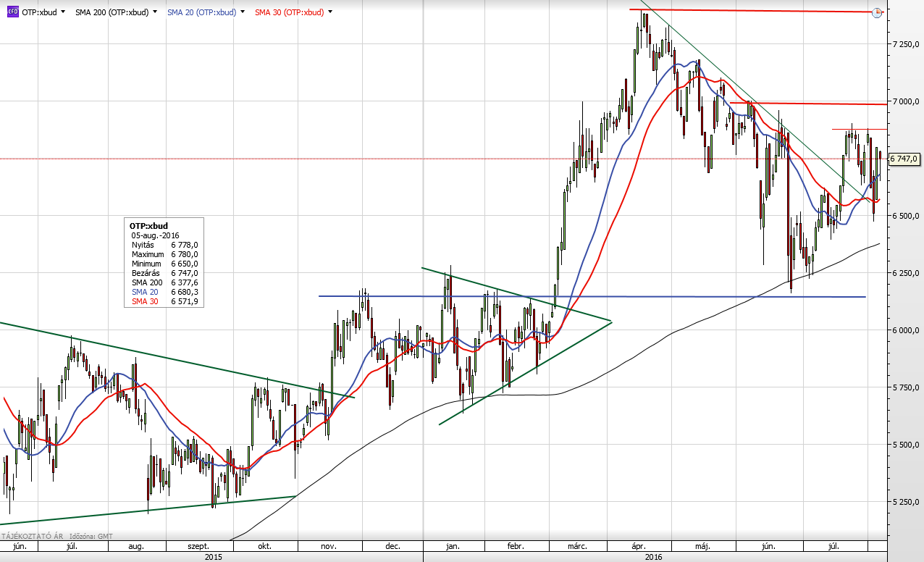This screenshot has width=924, height=562.
Task: Click the 2015 year label
Action: (x=213, y=557)
